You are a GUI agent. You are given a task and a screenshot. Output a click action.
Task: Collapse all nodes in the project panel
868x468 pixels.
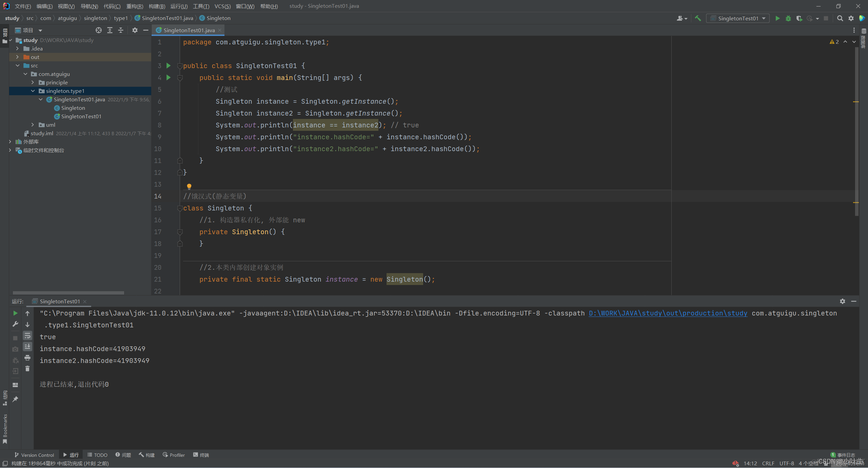click(x=121, y=30)
